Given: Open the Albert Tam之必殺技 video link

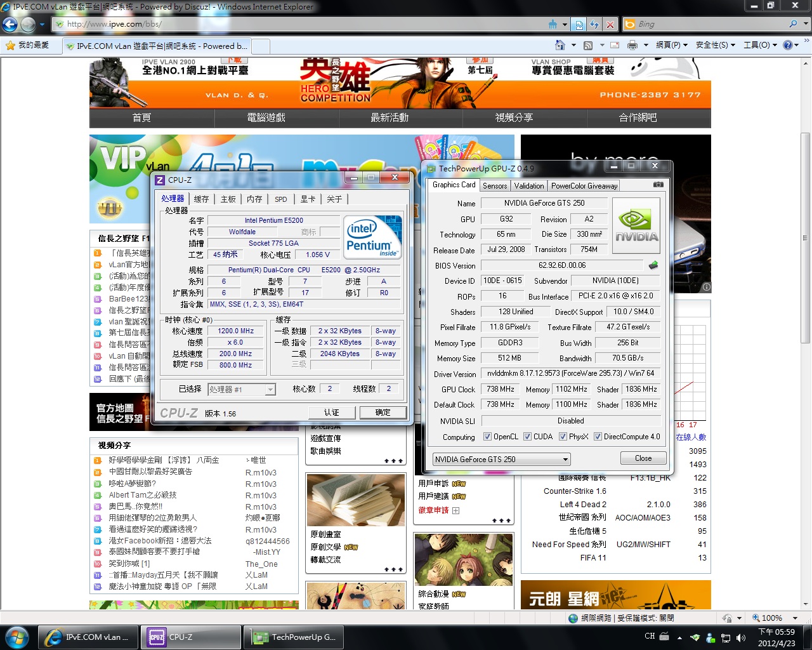Looking at the screenshot, I should [143, 495].
